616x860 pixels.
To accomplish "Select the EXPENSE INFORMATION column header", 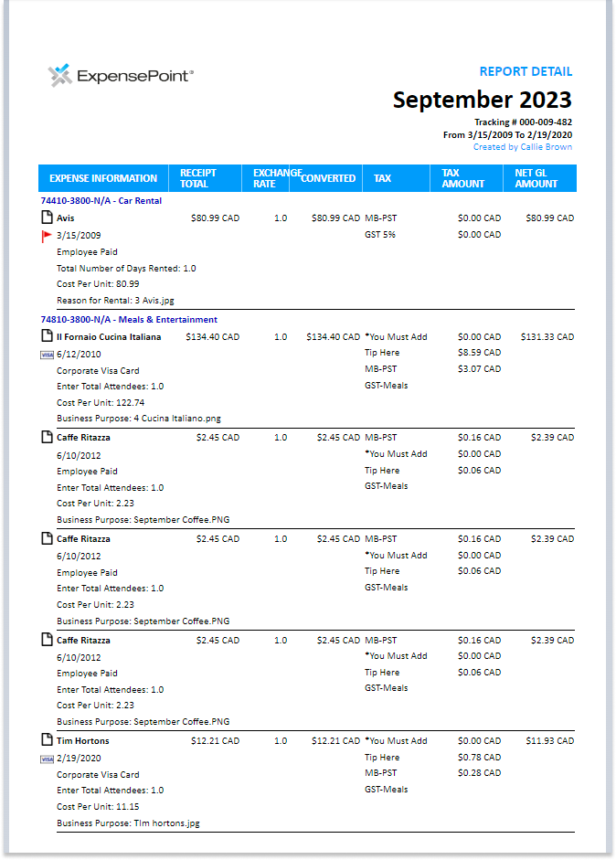I will click(103, 178).
